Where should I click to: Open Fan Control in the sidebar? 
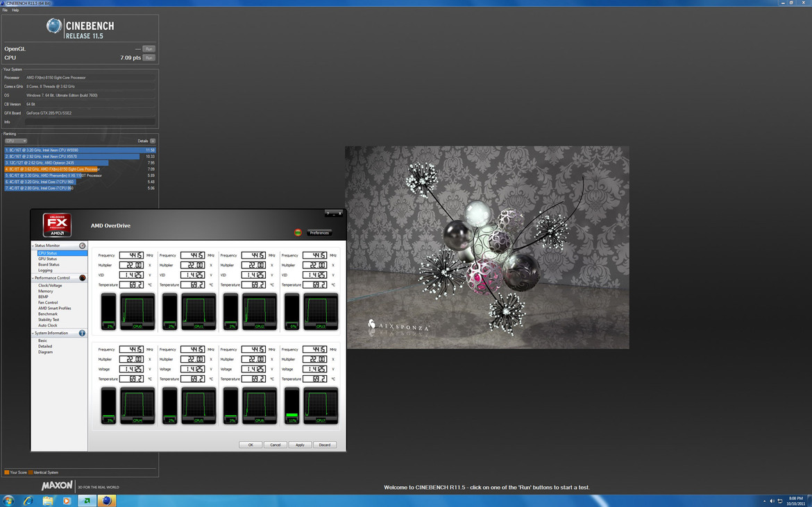[x=48, y=302]
